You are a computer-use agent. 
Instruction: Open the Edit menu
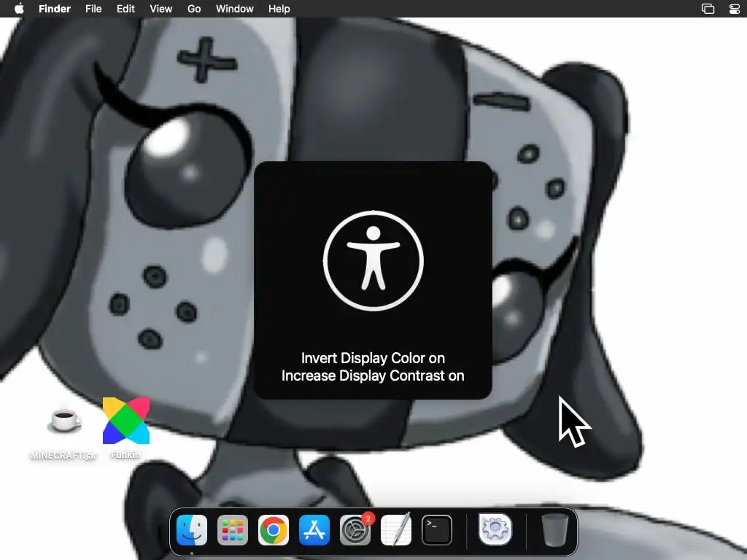125,9
